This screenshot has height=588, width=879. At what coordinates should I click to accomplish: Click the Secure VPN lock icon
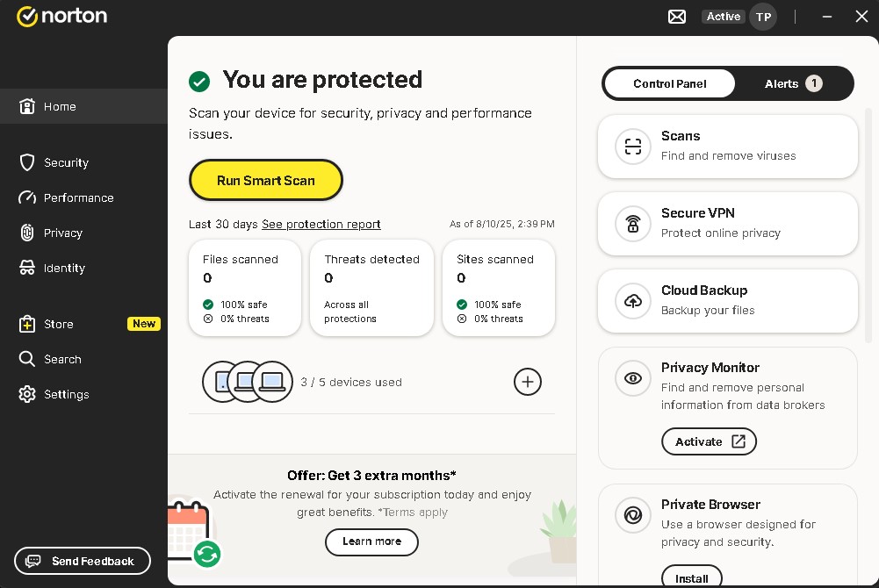(x=632, y=224)
